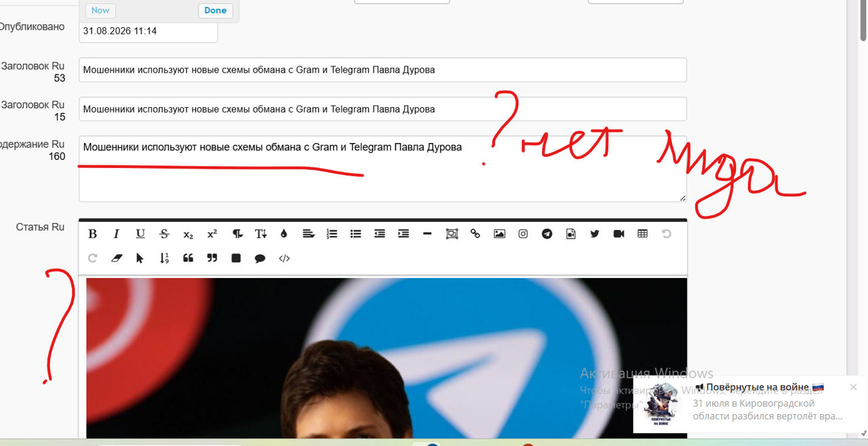This screenshot has width=868, height=446.
Task: Insert an image into the article
Action: coord(499,234)
